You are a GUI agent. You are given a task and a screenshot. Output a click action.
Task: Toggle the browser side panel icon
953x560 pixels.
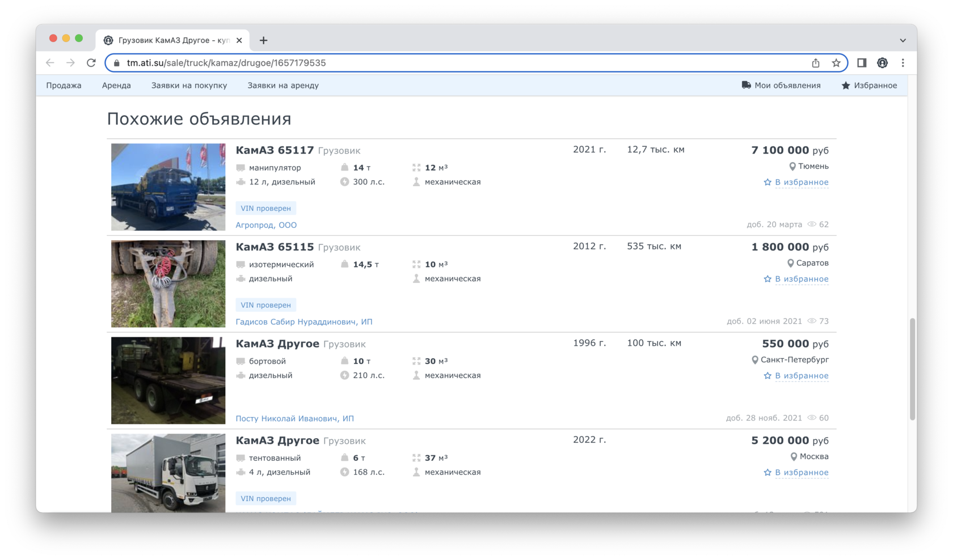tap(862, 63)
